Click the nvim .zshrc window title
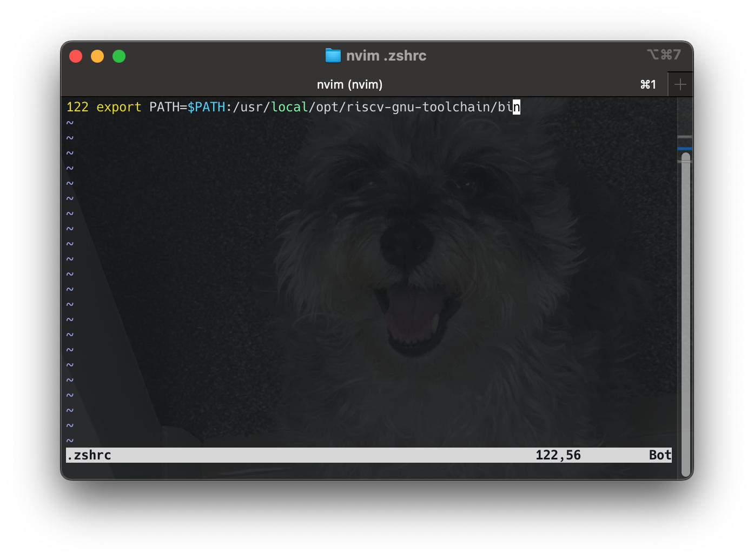 pyautogui.click(x=386, y=56)
